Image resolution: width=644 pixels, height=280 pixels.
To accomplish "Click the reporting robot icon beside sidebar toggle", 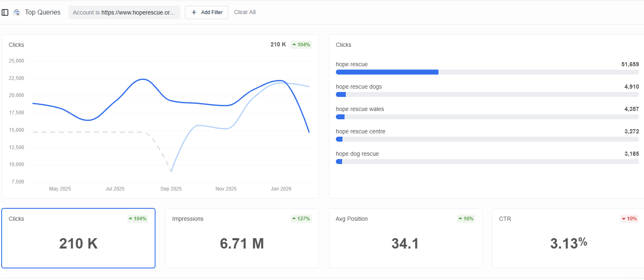I will click(17, 12).
